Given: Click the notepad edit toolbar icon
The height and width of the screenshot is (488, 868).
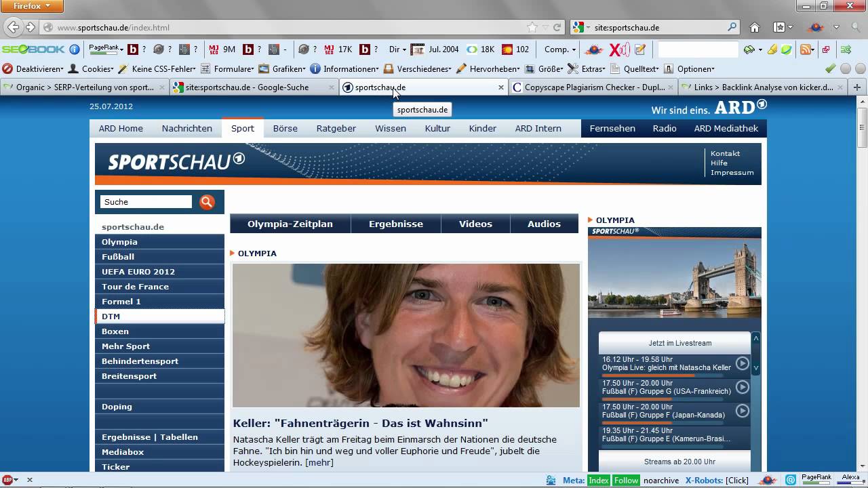Looking at the screenshot, I should click(x=640, y=49).
